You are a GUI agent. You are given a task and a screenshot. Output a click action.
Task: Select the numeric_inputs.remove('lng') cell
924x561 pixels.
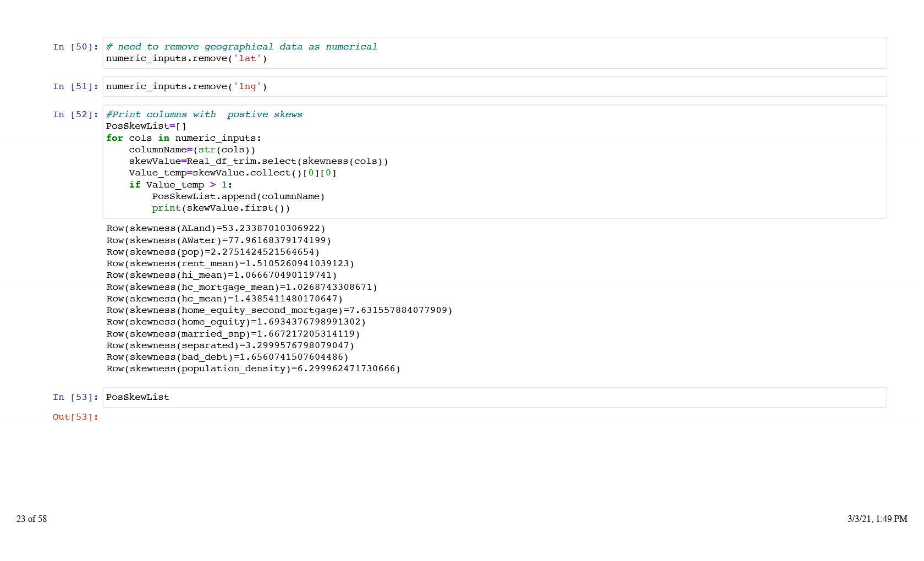(x=494, y=87)
